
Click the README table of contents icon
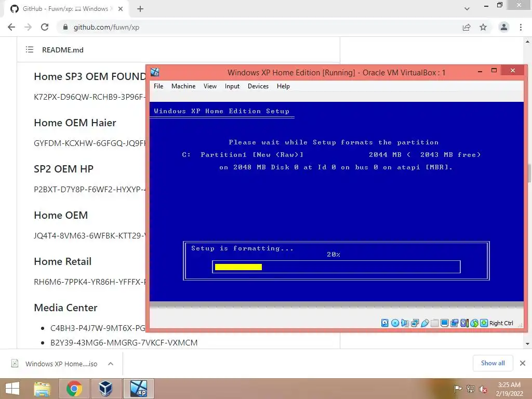tap(30, 49)
